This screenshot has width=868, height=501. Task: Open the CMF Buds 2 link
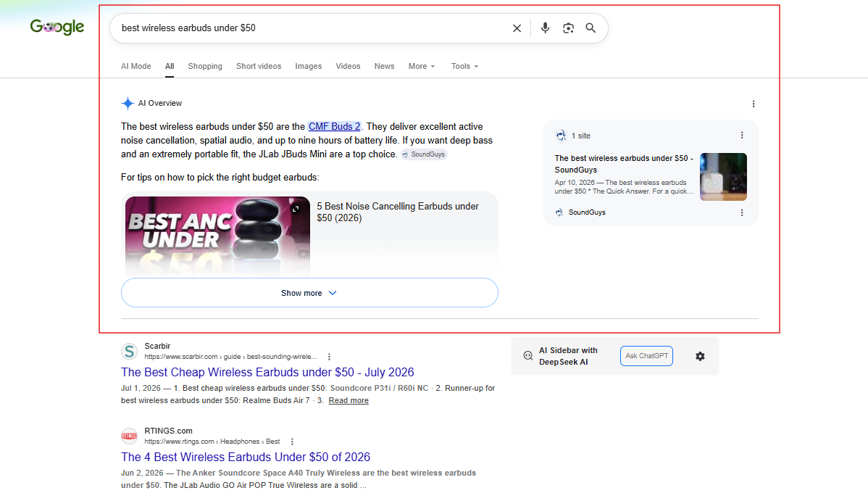click(334, 126)
